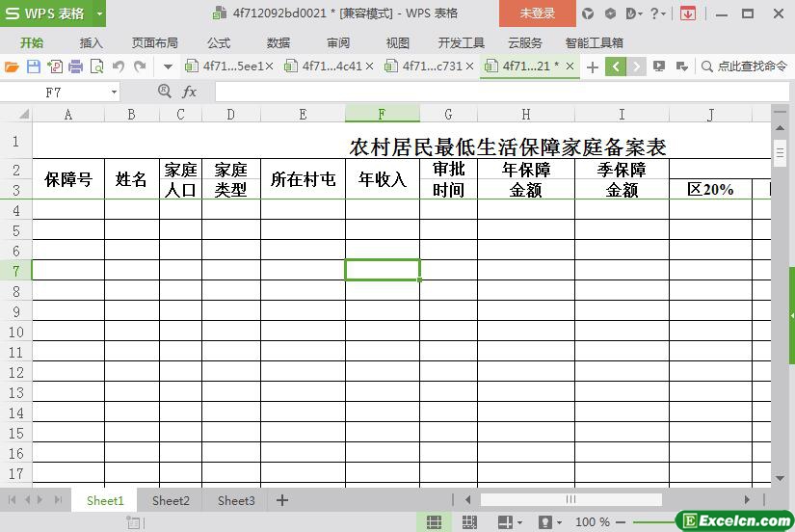Open a file with the folder icon

tap(12, 66)
